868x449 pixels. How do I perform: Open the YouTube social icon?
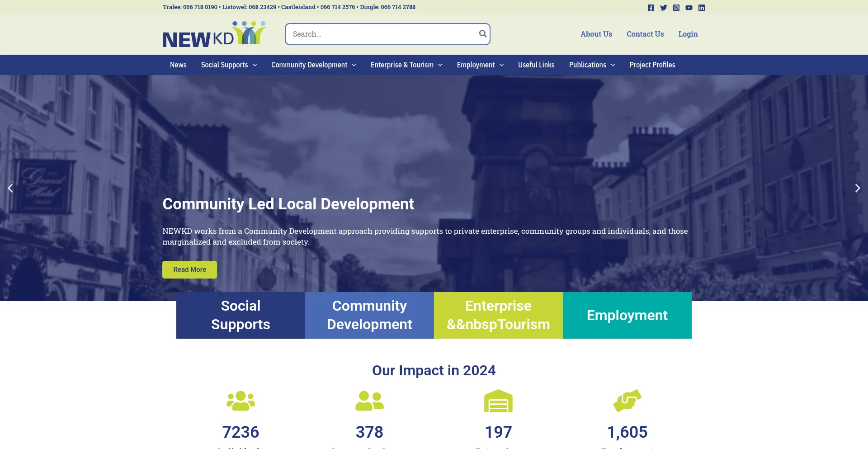689,8
